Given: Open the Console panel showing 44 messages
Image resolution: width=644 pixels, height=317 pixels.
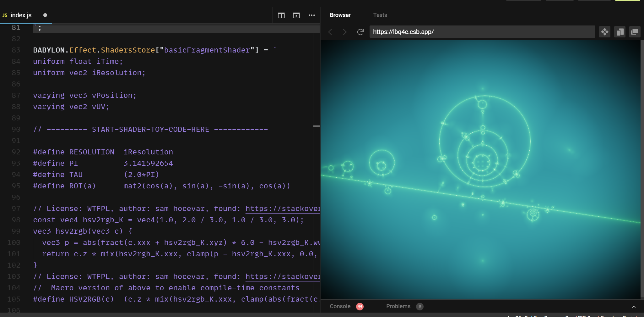Looking at the screenshot, I should click(340, 306).
